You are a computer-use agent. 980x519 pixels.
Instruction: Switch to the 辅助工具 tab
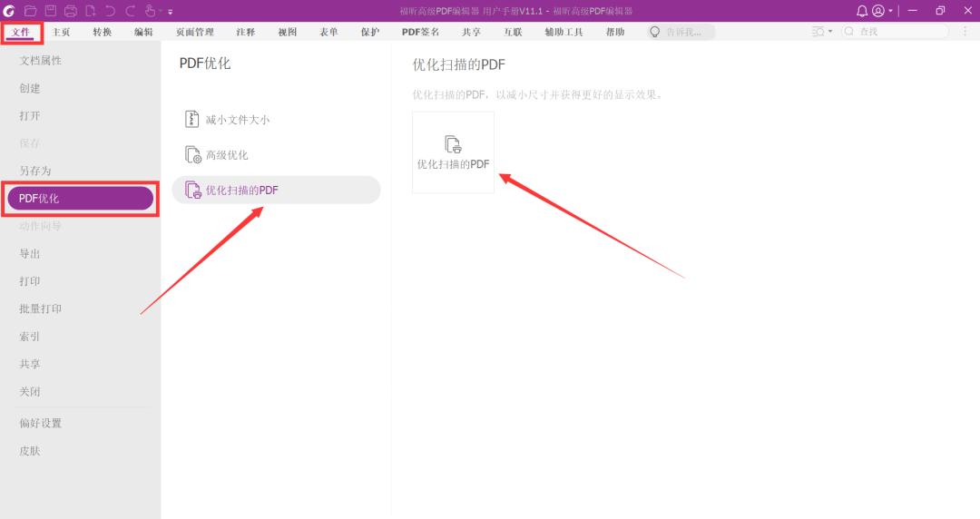click(x=563, y=32)
